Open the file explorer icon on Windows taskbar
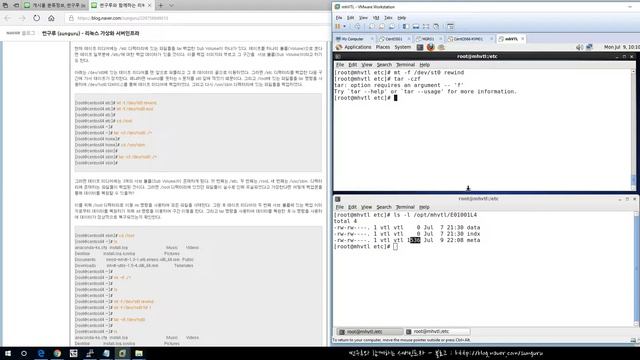 click(x=139, y=353)
